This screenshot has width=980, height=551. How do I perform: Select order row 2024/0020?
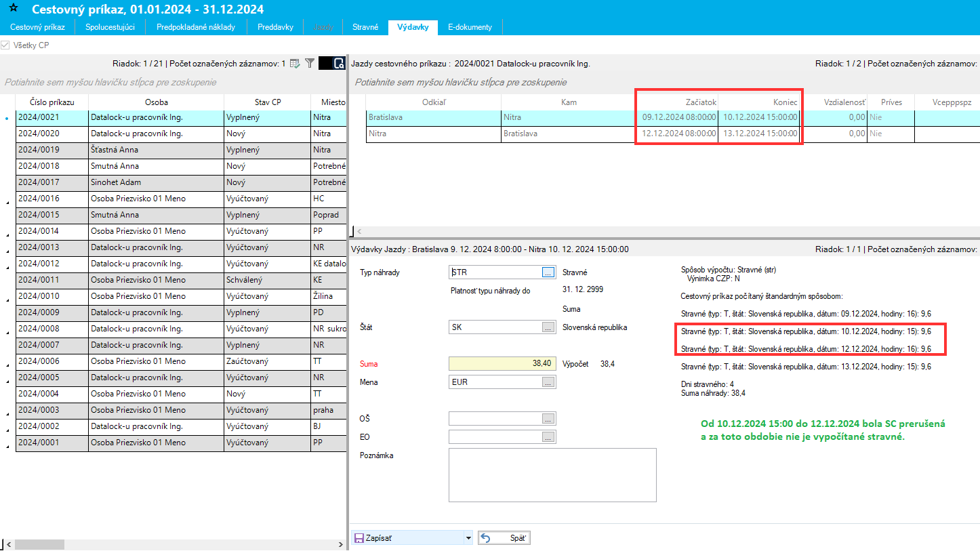(x=181, y=134)
